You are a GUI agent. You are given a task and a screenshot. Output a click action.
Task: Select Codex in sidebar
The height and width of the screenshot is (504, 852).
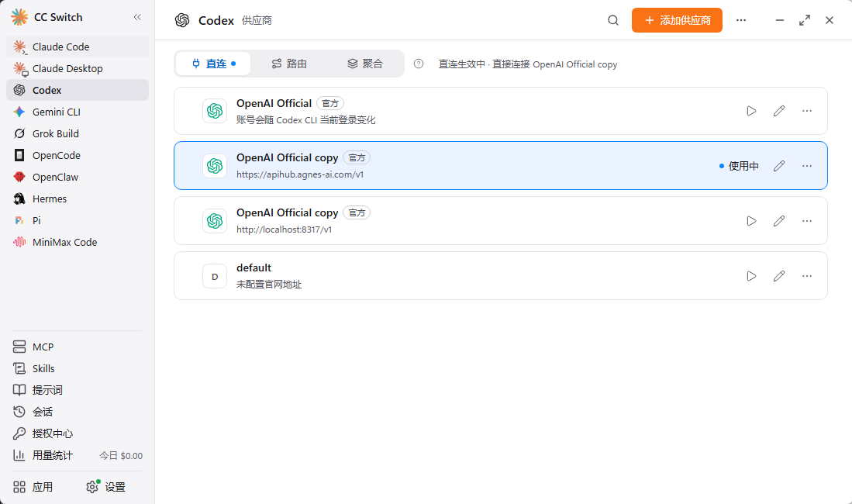[78, 90]
